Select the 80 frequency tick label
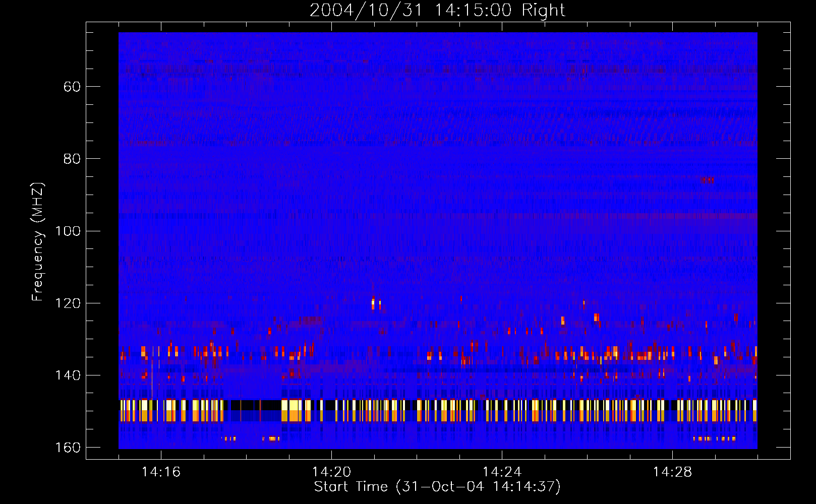This screenshot has height=504, width=816. tap(72, 159)
